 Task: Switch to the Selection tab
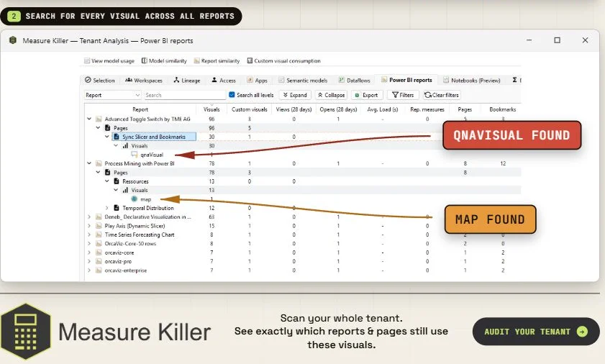coord(100,81)
